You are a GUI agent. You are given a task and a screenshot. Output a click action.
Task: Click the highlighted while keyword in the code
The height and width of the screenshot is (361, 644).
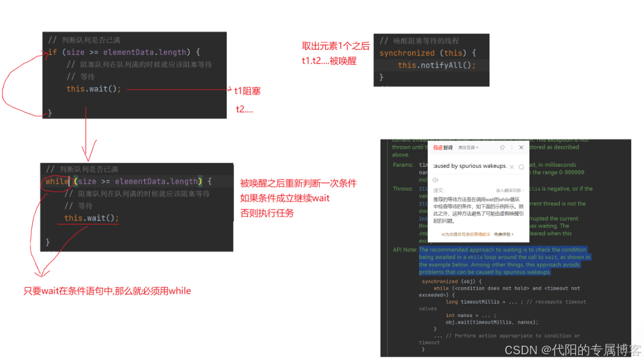56,181
